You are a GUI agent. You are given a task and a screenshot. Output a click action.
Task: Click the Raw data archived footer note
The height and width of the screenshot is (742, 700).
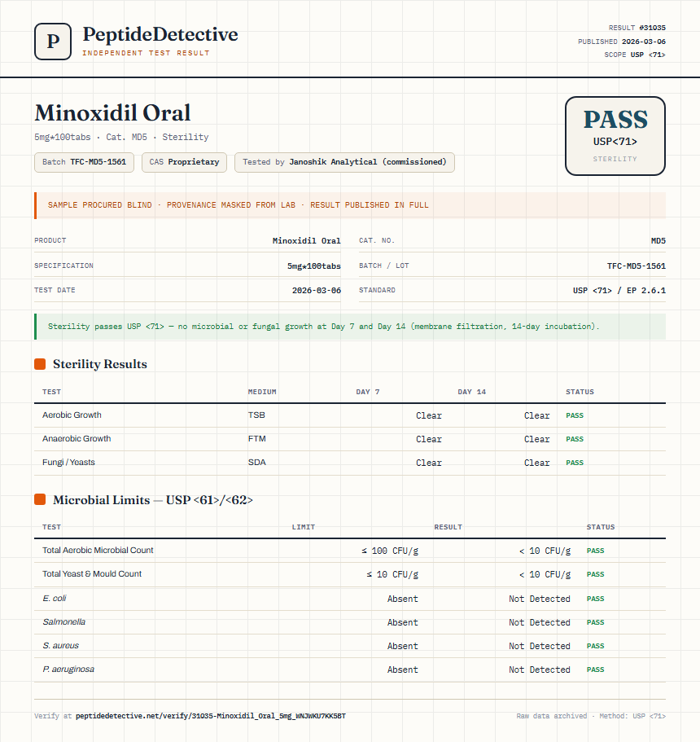coord(591,716)
